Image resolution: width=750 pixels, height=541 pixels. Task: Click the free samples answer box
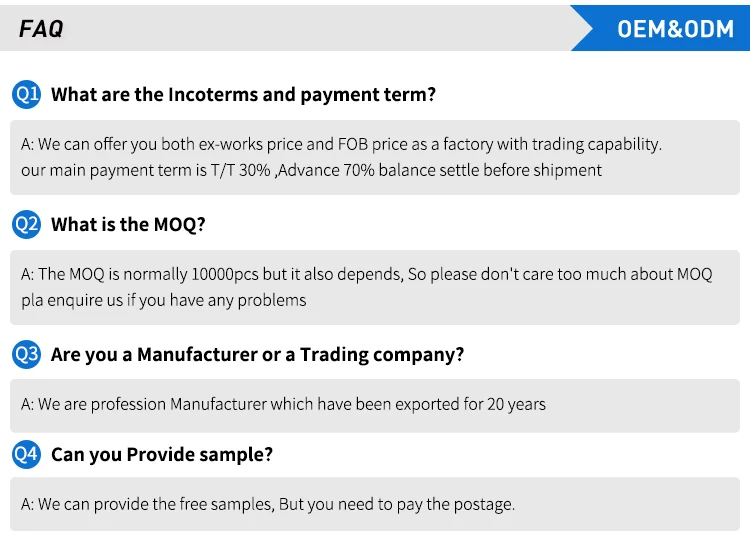pos(382,504)
